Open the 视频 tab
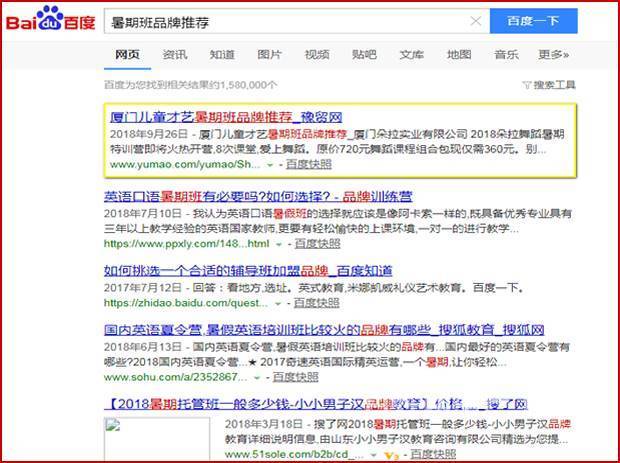The image size is (620, 463). click(317, 55)
